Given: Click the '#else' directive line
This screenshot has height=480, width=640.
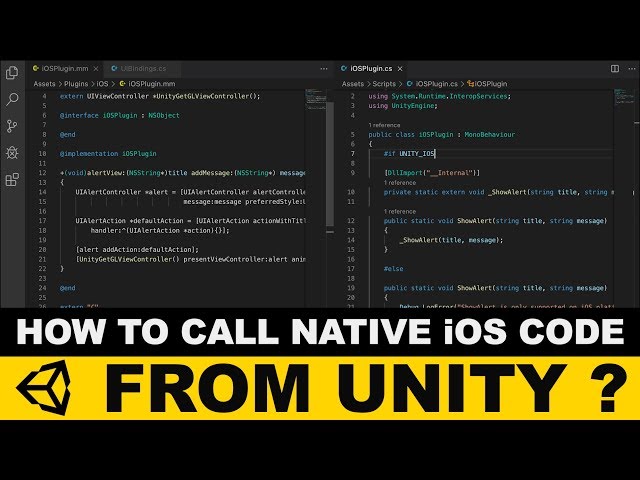Looking at the screenshot, I should tap(393, 269).
